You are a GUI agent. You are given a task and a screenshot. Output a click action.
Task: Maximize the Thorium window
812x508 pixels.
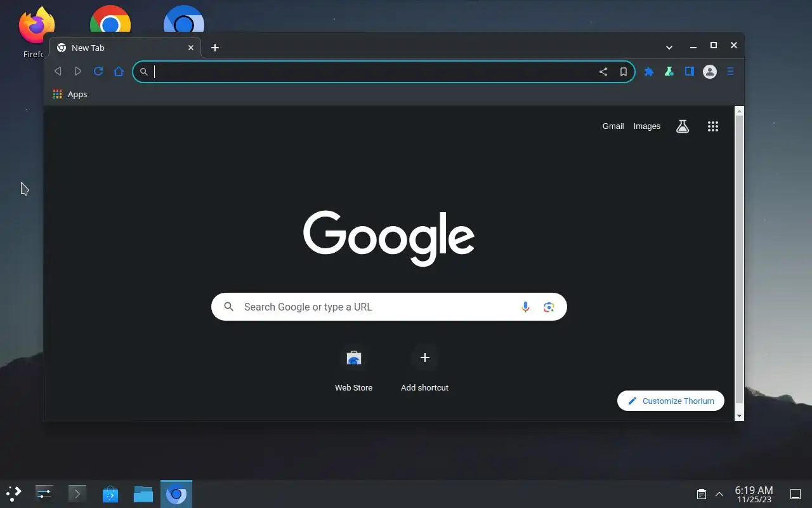714,45
